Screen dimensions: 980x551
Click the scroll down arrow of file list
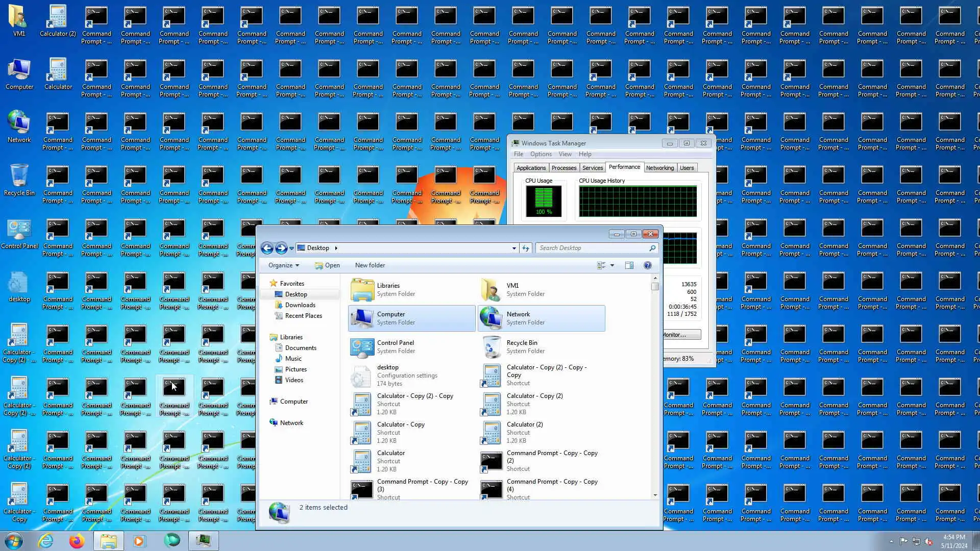click(655, 495)
